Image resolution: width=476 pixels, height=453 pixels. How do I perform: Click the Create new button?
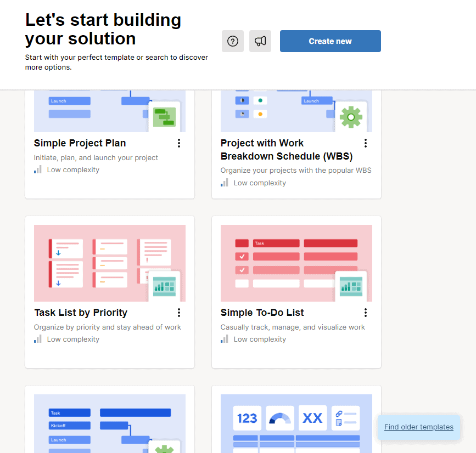point(330,41)
